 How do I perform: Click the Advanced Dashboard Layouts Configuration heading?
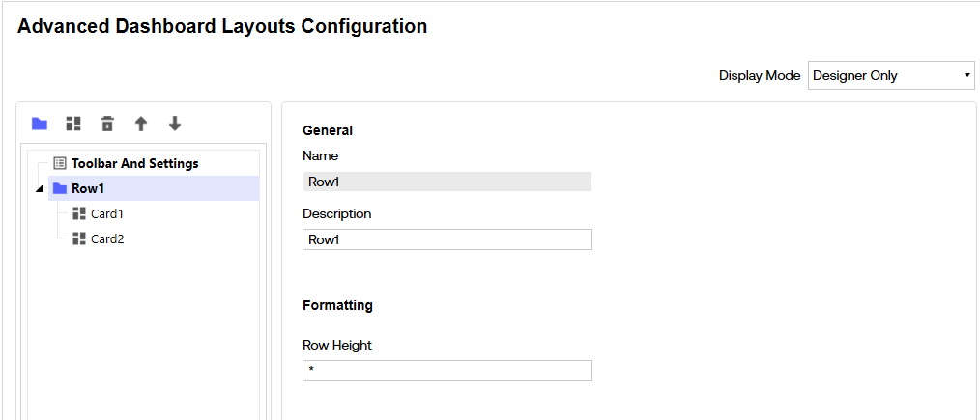(x=222, y=26)
